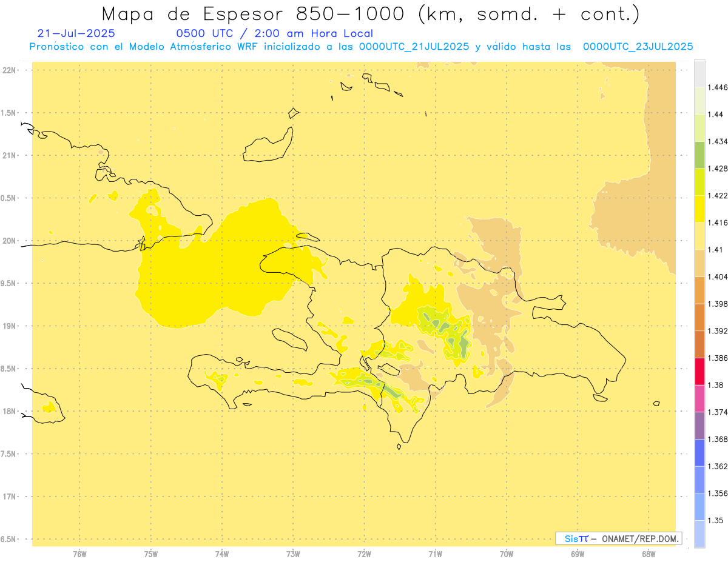Viewport: 728px width, 562px height.
Task: Click the time text '0500 UTC / 2:00 am Hora Local'
Action: [274, 33]
